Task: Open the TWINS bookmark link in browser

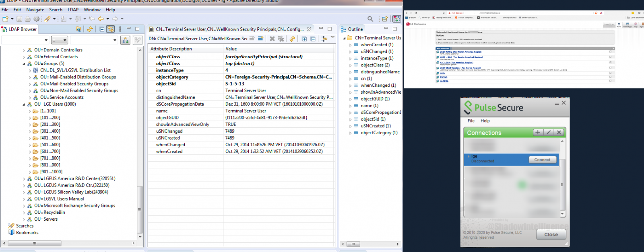Action: (x=444, y=77)
